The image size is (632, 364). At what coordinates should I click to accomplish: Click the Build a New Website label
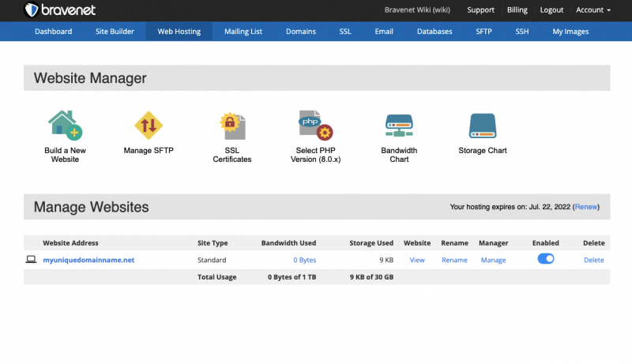coord(65,155)
